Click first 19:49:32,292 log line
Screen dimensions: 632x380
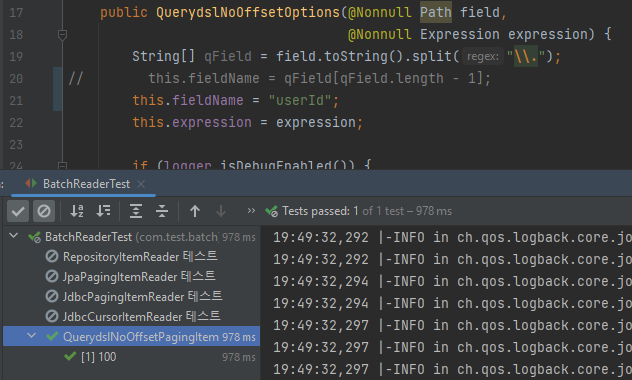pyautogui.click(x=452, y=237)
